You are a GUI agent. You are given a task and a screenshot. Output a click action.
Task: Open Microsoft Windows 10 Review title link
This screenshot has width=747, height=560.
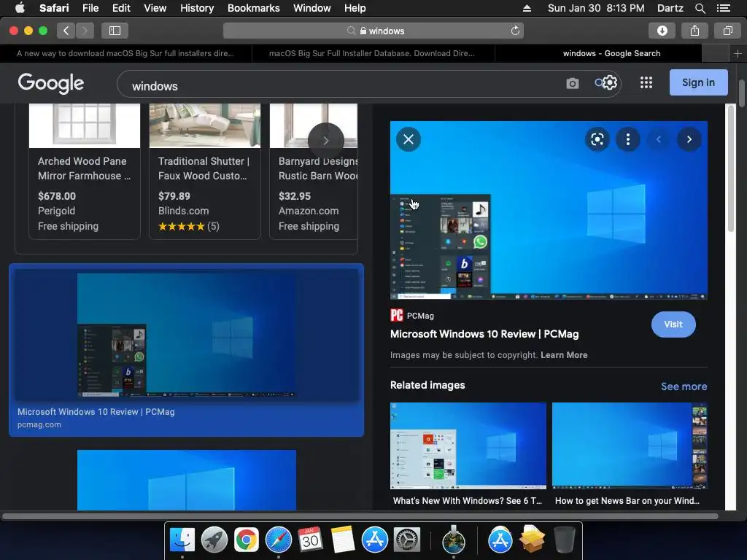click(x=484, y=334)
